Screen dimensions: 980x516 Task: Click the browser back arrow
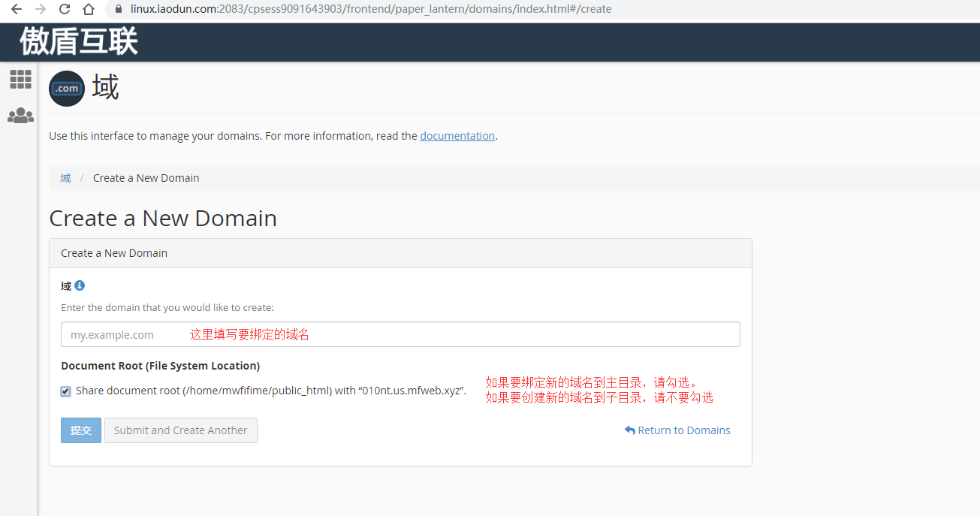16,9
